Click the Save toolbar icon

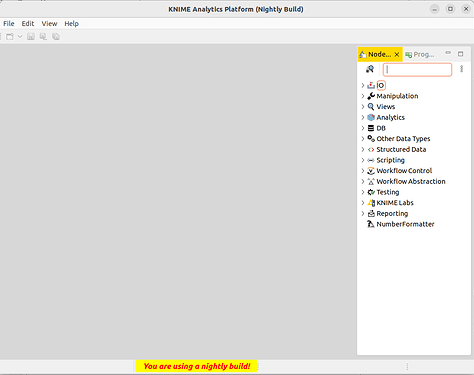tap(31, 37)
